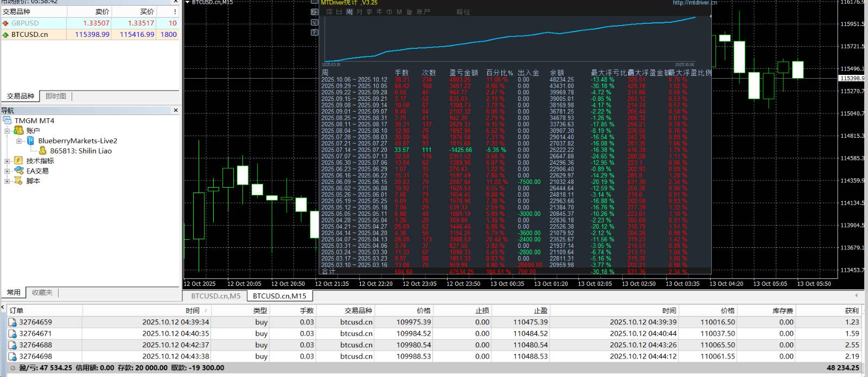Click the order icon for ticket 32764688
This screenshot has width=868, height=377.
coord(12,345)
